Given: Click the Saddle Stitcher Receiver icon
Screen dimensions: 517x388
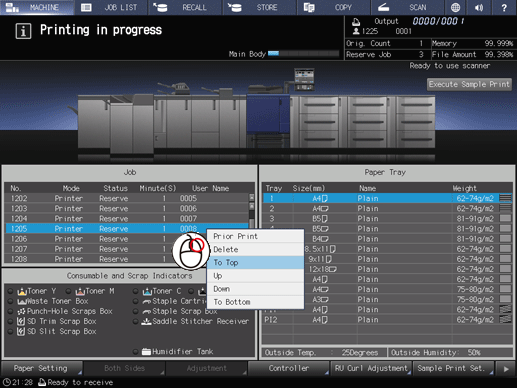Looking at the screenshot, I should [x=147, y=322].
